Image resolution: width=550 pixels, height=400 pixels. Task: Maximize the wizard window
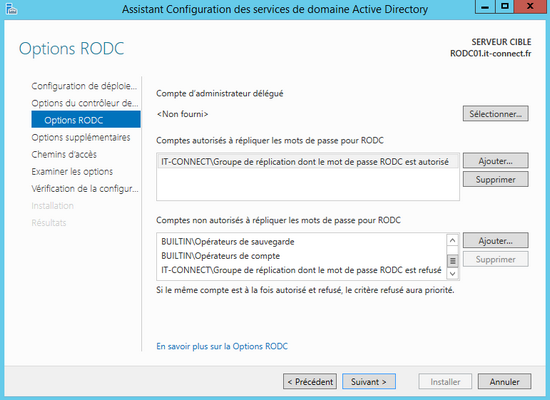tap(505, 7)
